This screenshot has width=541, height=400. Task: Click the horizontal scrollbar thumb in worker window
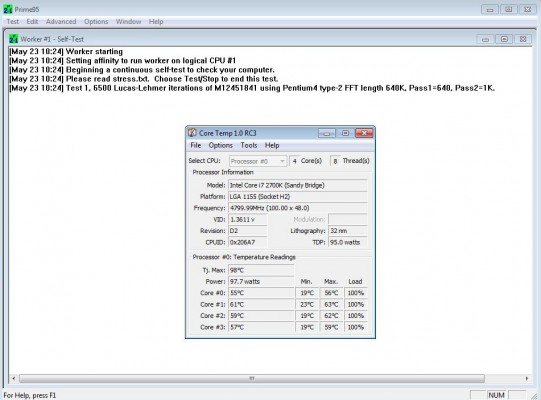pyautogui.click(x=252, y=379)
